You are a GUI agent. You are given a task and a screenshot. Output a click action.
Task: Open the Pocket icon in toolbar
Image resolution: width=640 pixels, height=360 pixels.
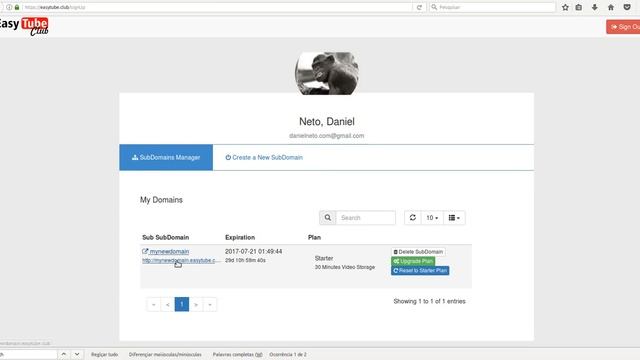pos(627,7)
